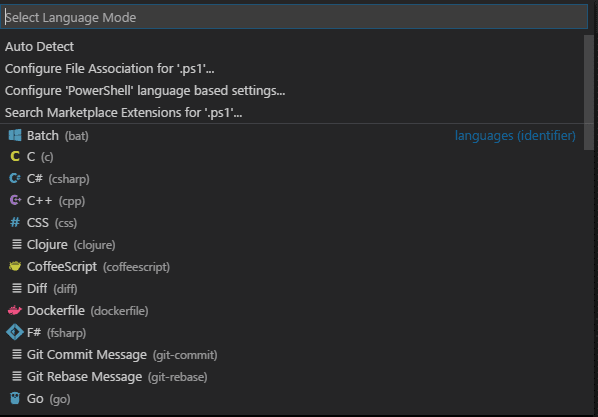Select Search Marketplace Extensions for '.ps1'
Viewport: 598px width, 417px height.
point(292,113)
